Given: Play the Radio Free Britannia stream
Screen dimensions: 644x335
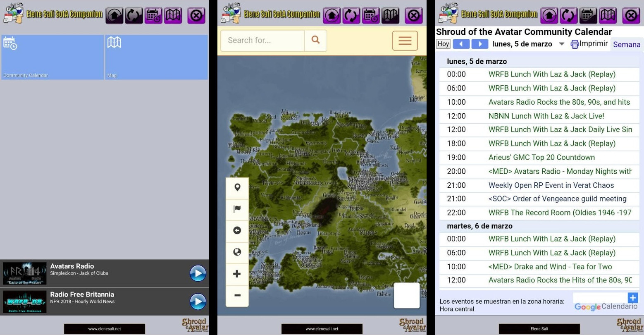Looking at the screenshot, I should [x=198, y=301].
